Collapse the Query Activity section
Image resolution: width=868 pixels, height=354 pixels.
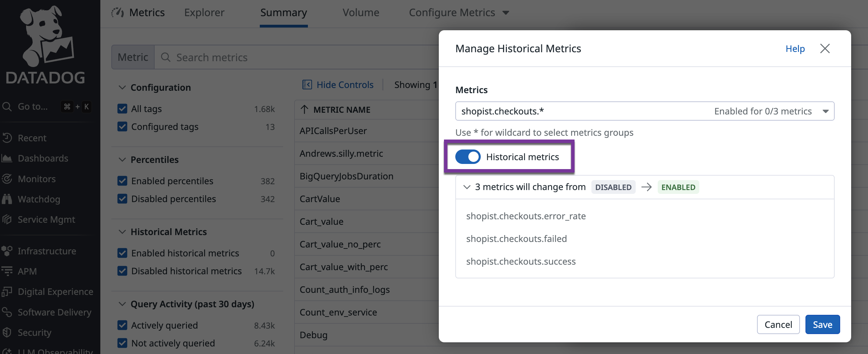(122, 304)
